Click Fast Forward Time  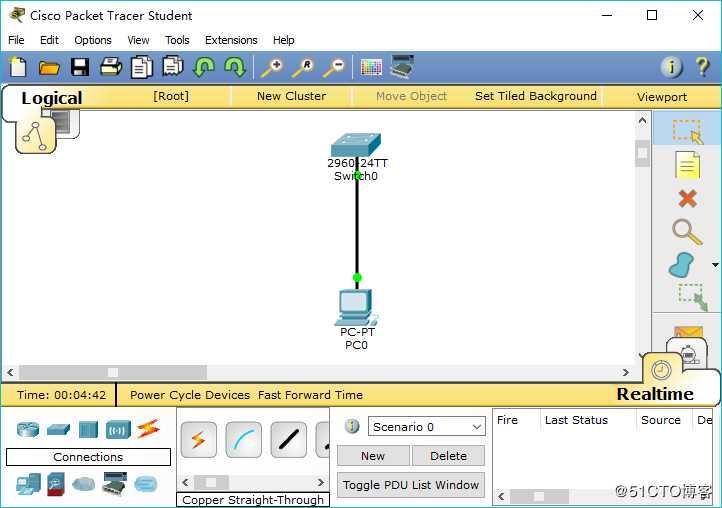coord(310,395)
